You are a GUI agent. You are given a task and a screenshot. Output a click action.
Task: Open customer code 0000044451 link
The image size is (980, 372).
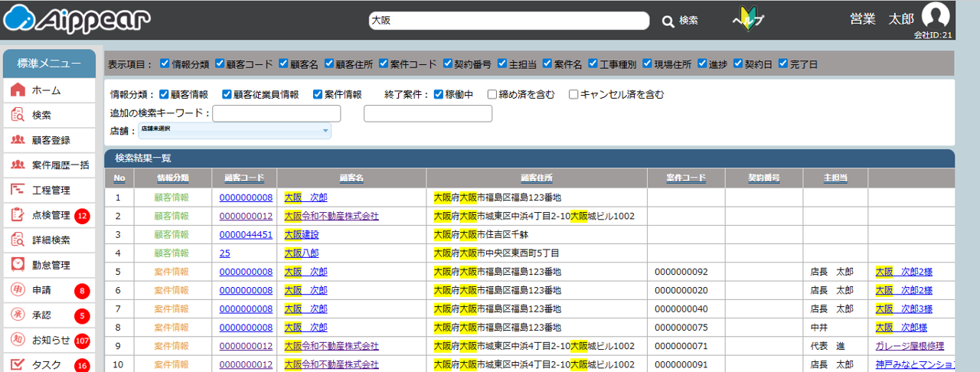pyautogui.click(x=246, y=234)
